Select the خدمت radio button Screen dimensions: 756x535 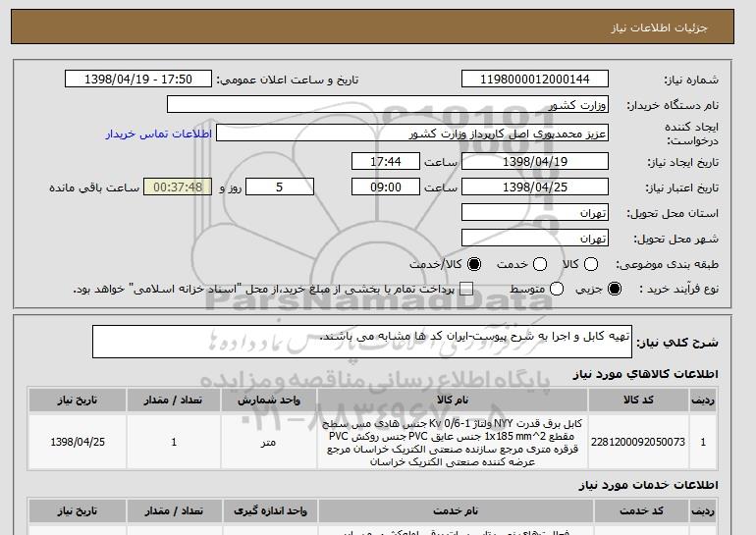(540, 264)
